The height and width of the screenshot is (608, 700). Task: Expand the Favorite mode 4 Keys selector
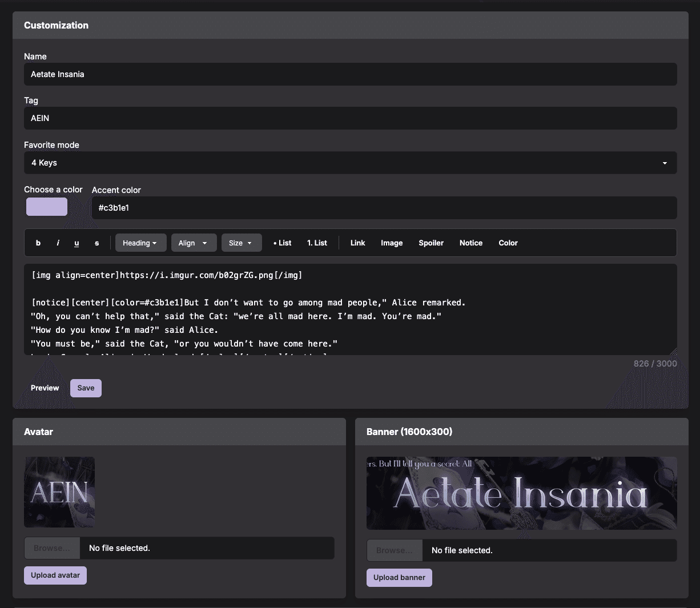(351, 163)
